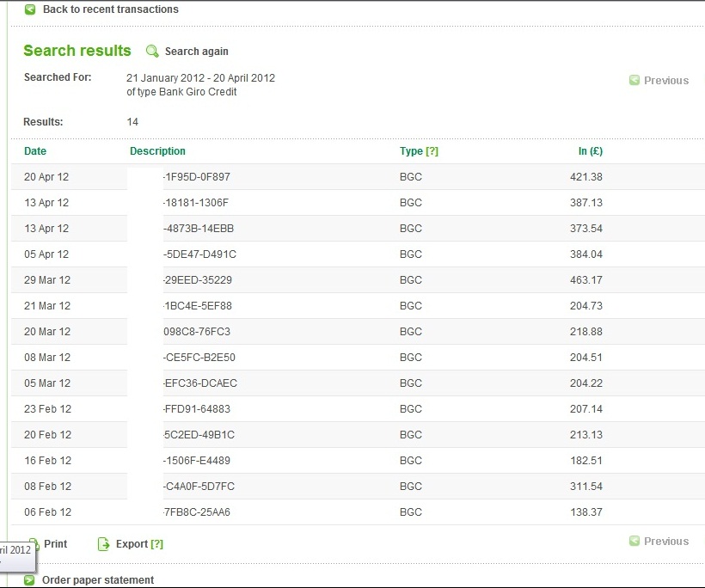The image size is (705, 588).
Task: Click the green arrow icon beside Back to recent transactions
Action: pyautogui.click(x=30, y=9)
